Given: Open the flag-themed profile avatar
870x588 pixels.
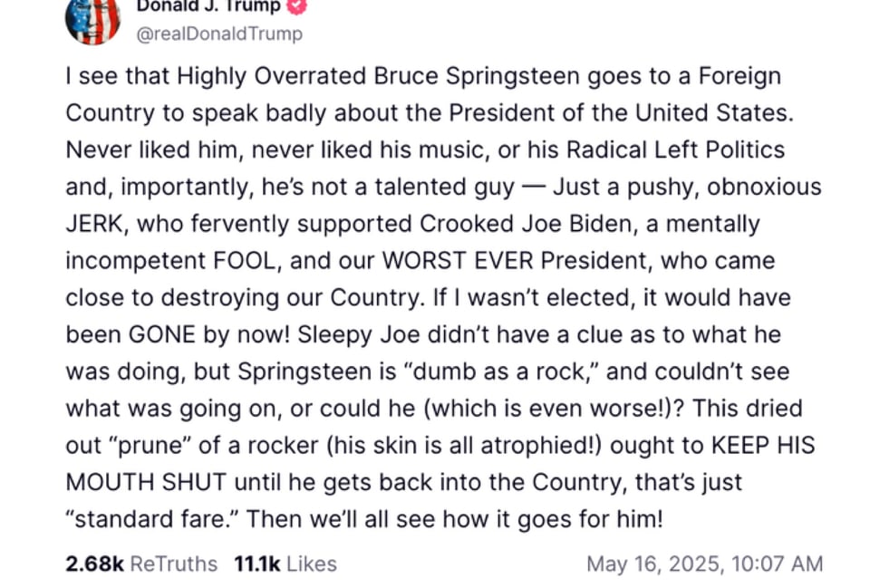Looking at the screenshot, I should 92,20.
